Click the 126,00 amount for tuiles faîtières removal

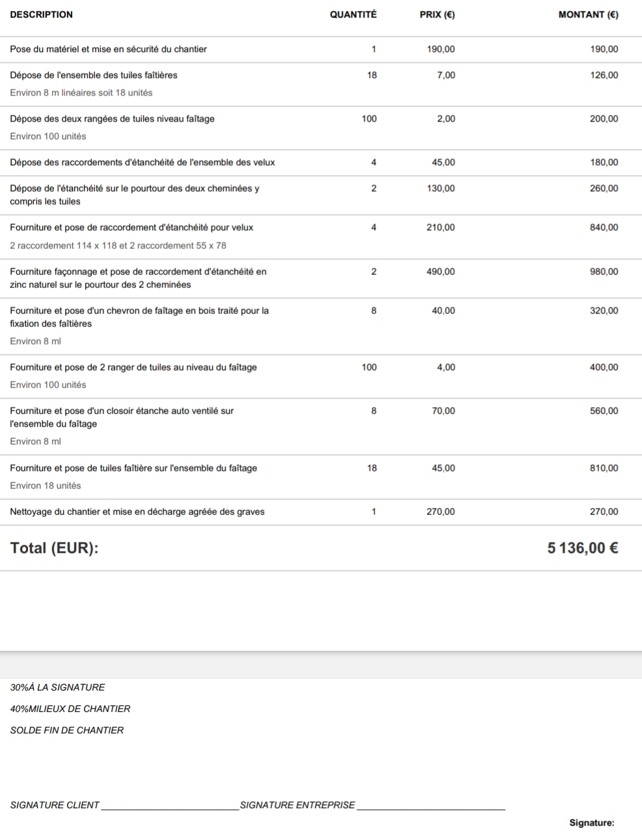[604, 75]
